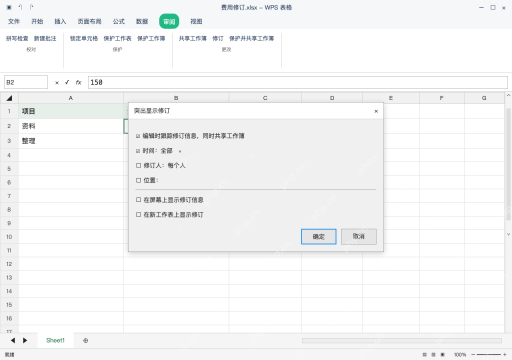Select the column G header
The width and height of the screenshot is (512, 360).
click(484, 98)
